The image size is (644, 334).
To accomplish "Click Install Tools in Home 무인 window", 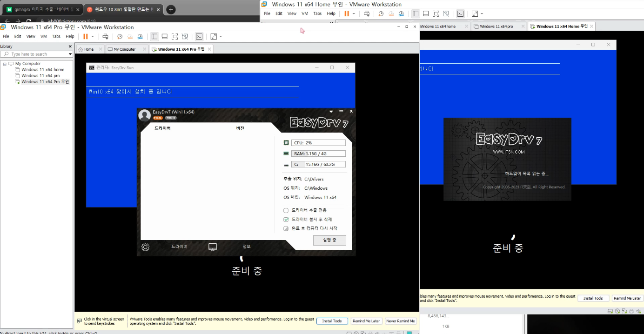I will tap(593, 298).
